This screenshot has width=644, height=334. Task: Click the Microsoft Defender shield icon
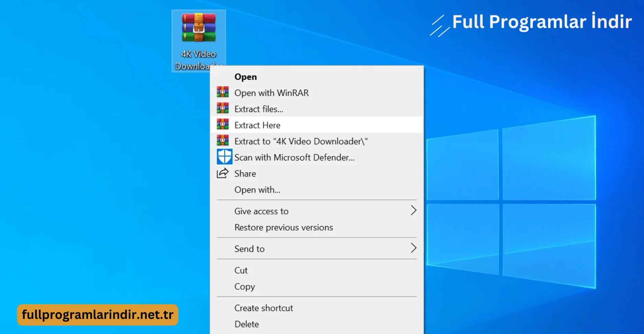coord(225,157)
